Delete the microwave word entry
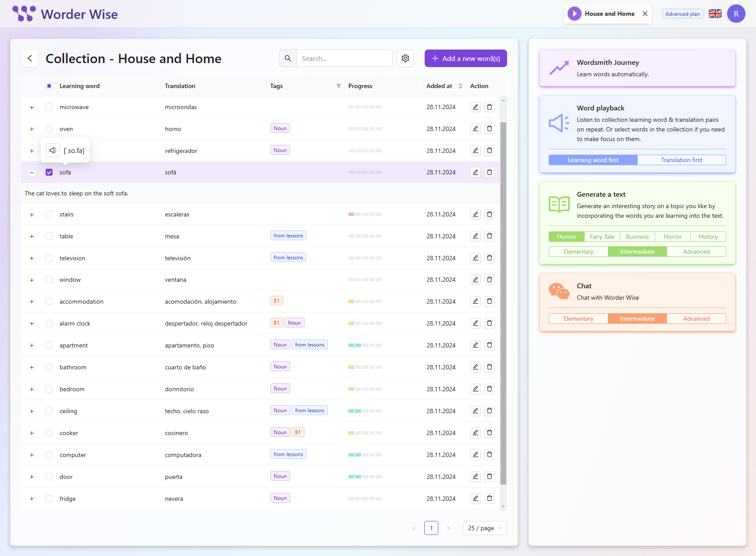This screenshot has height=556, width=756. click(x=490, y=107)
